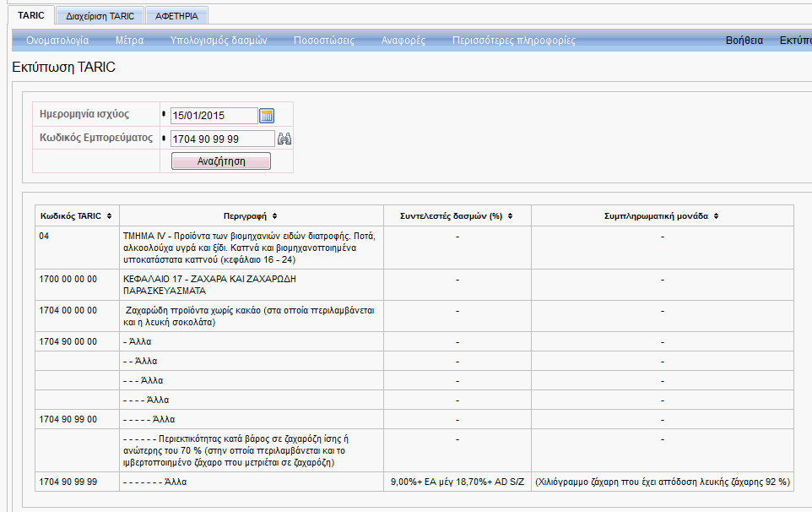This screenshot has width=812, height=512.
Task: Expand the Ποσοστώσεις menu
Action: (x=324, y=41)
